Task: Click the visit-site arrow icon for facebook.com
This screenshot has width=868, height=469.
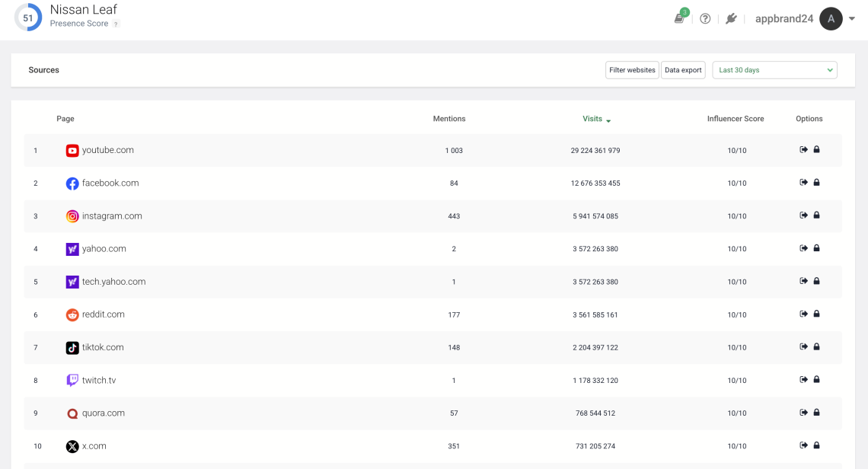Action: click(x=803, y=182)
